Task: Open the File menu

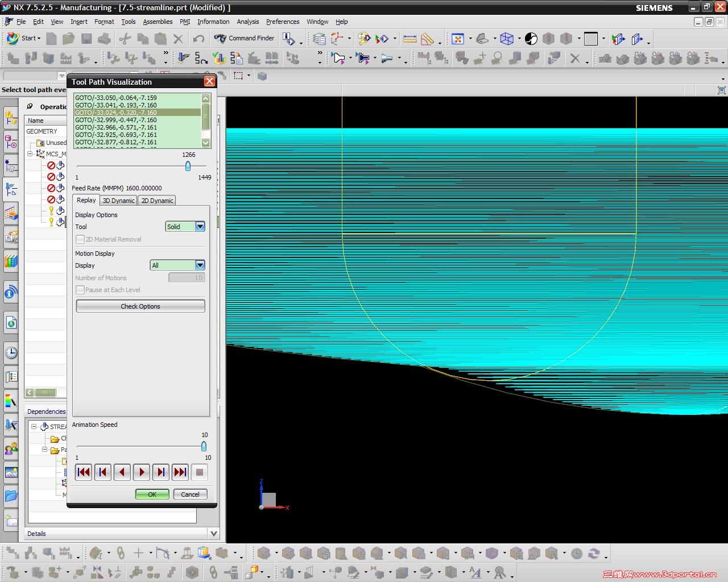Action: pyautogui.click(x=21, y=22)
